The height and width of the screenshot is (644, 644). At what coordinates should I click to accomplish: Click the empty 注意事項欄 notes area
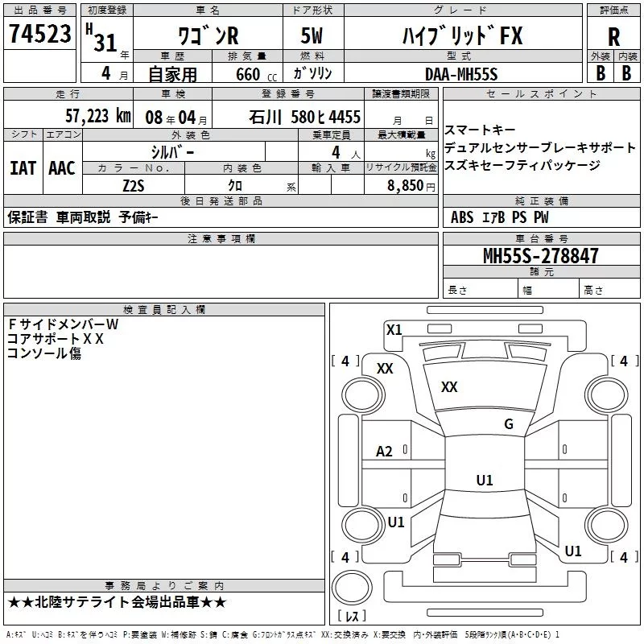click(221, 271)
